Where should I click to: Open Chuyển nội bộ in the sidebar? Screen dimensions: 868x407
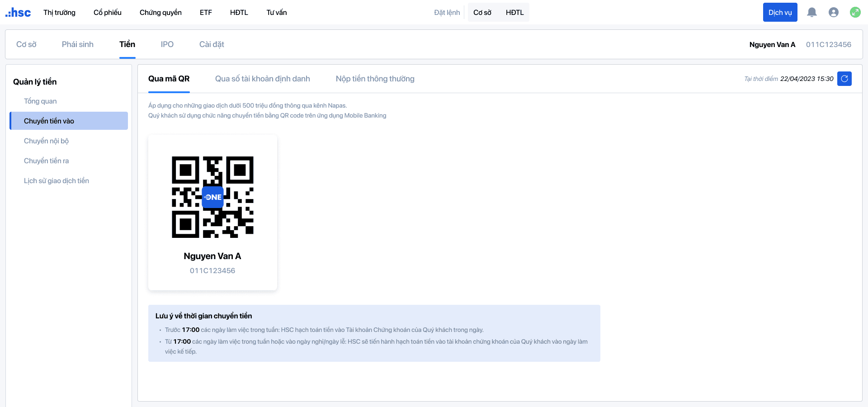(69, 141)
